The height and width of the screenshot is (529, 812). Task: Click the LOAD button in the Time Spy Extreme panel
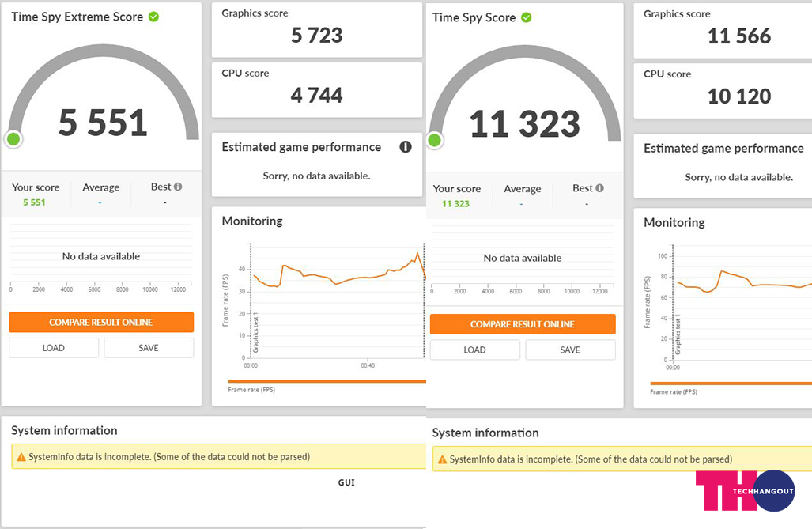(x=54, y=348)
